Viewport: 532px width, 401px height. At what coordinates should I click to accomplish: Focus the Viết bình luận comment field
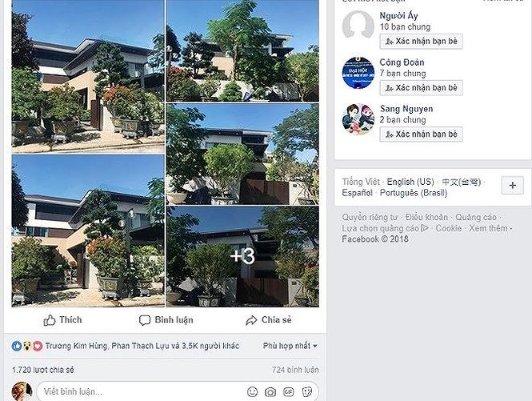[x=141, y=392]
